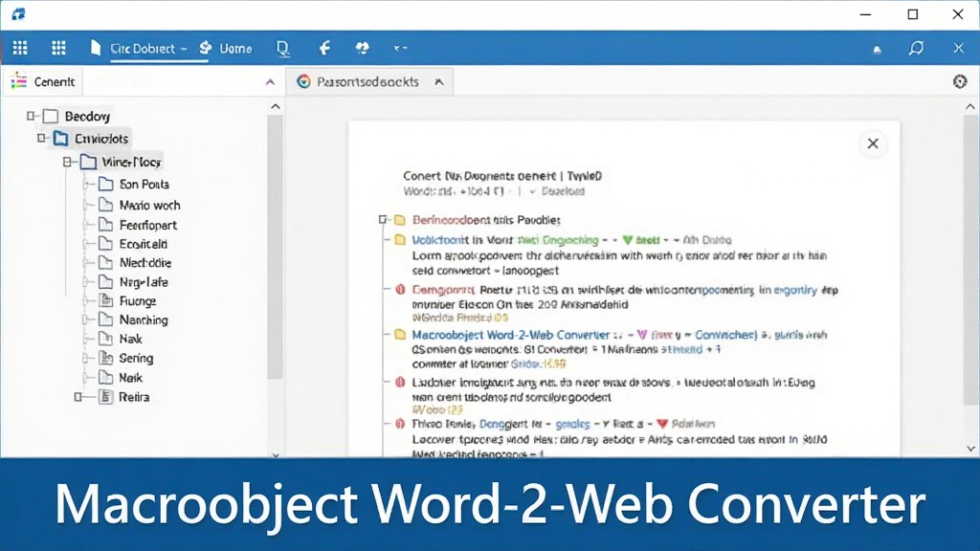980x551 pixels.
Task: Click the search magnifier icon in toolbar
Action: [x=916, y=48]
